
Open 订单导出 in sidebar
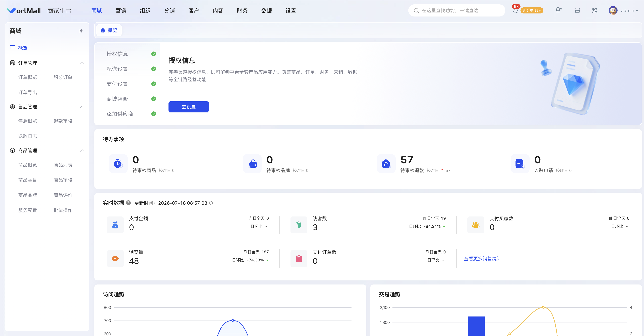click(x=27, y=92)
